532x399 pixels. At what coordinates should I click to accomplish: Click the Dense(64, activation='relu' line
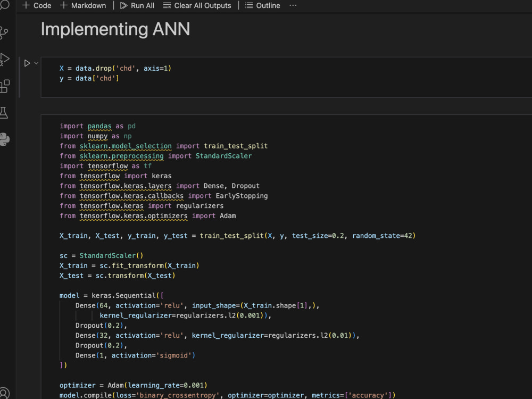pos(197,306)
